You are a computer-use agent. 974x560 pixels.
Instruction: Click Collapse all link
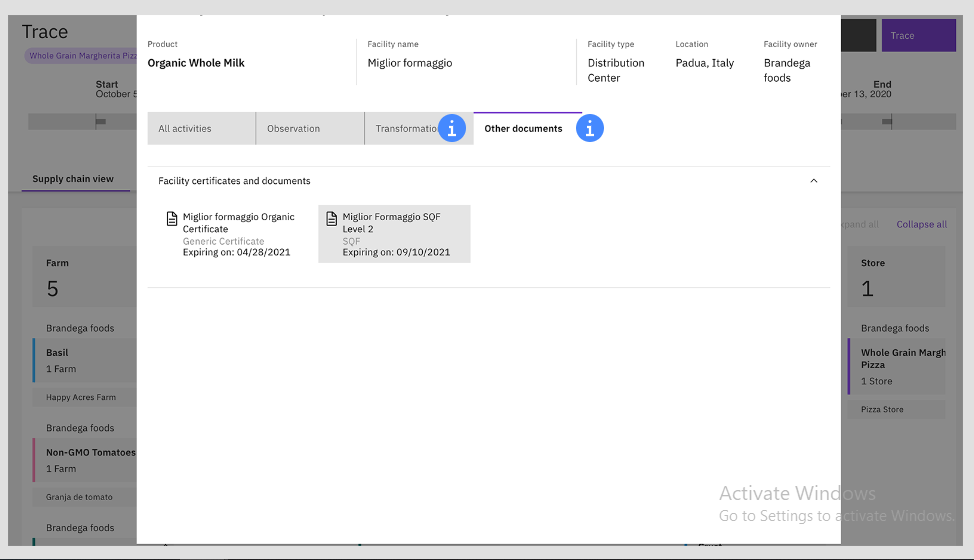coord(921,224)
